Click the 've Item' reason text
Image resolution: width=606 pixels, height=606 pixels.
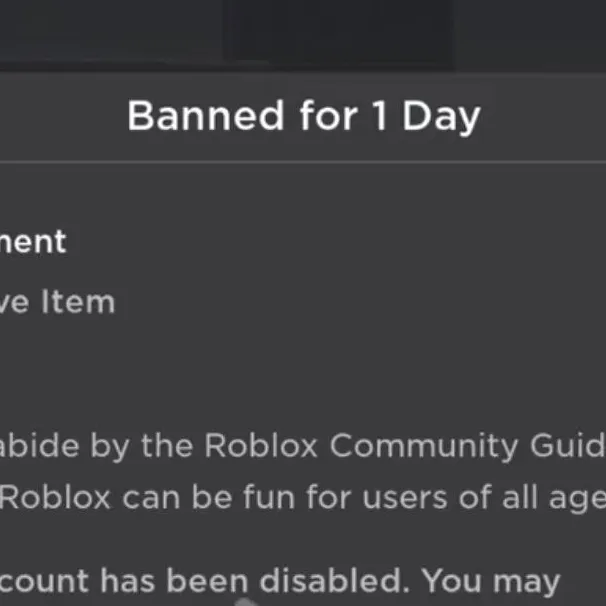click(x=57, y=301)
